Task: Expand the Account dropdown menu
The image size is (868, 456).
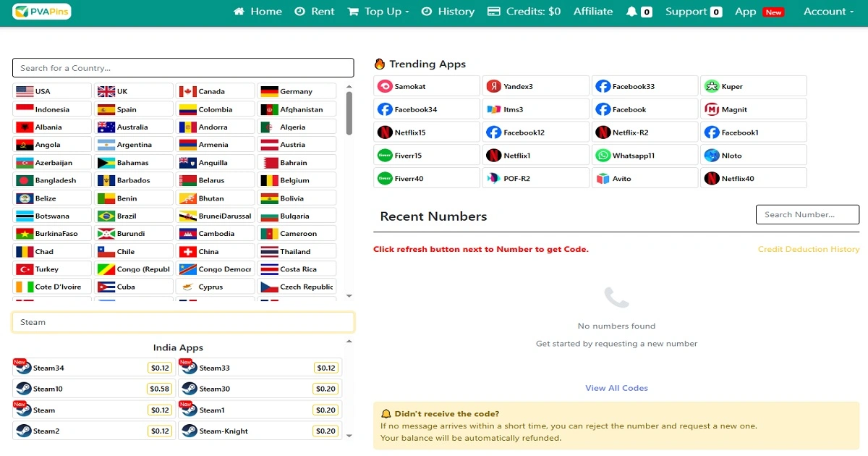Action: tap(827, 12)
